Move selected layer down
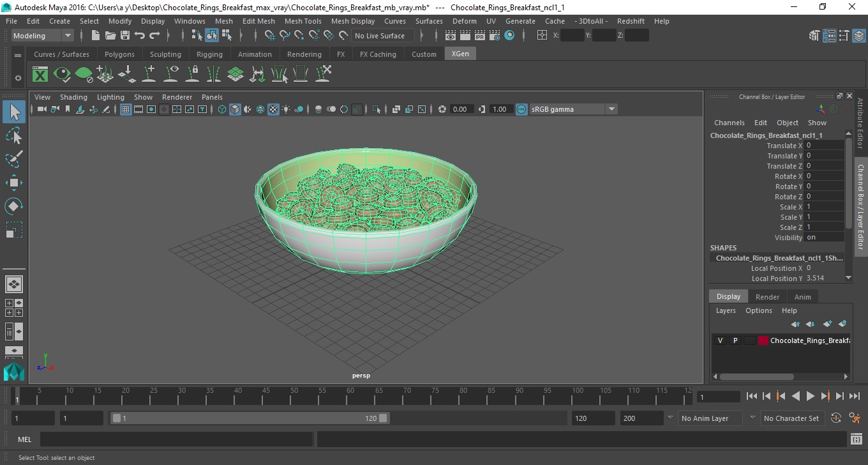868x465 pixels. (810, 324)
